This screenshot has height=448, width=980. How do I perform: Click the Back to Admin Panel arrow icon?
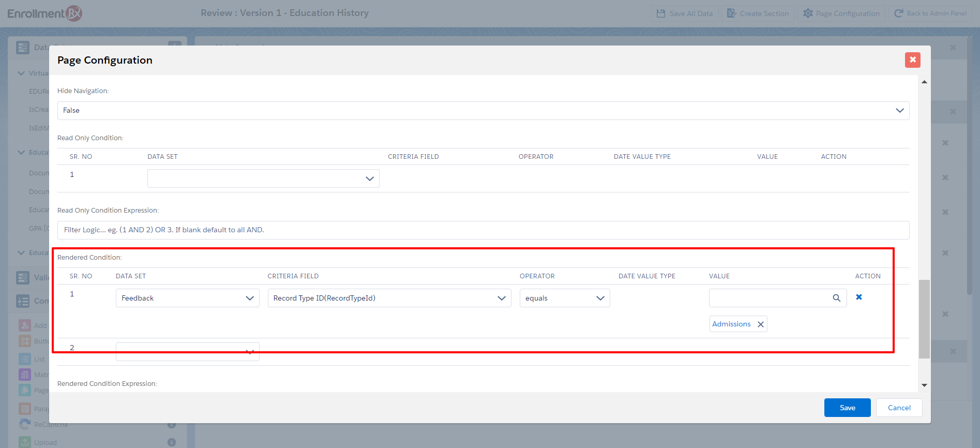coord(899,13)
